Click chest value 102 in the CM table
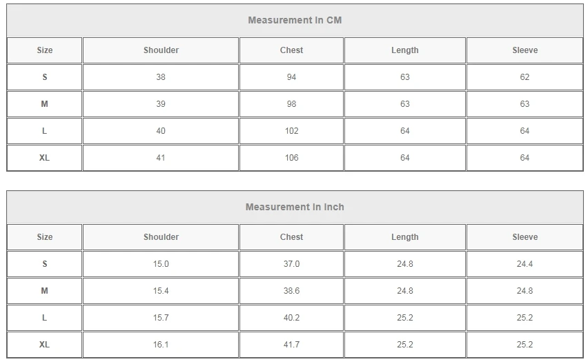588x364 pixels. (291, 131)
